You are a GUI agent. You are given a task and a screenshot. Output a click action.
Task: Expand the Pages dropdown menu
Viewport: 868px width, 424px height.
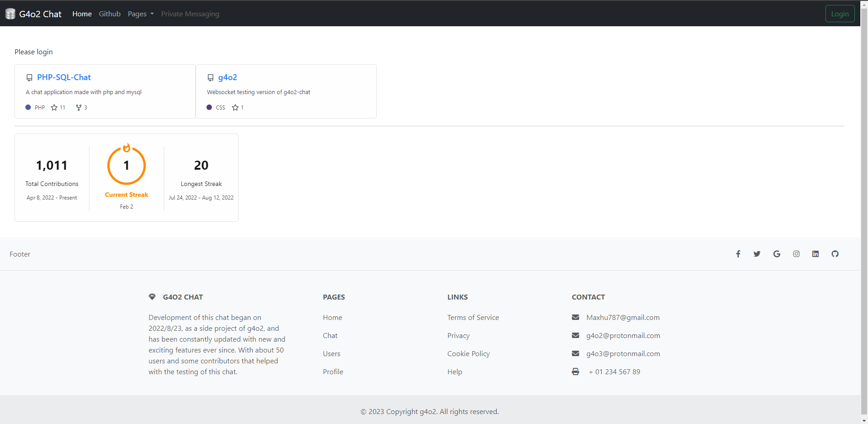(140, 14)
